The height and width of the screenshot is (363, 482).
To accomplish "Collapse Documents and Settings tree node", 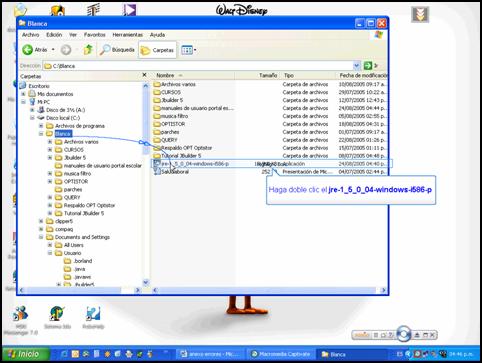I will tap(41, 237).
